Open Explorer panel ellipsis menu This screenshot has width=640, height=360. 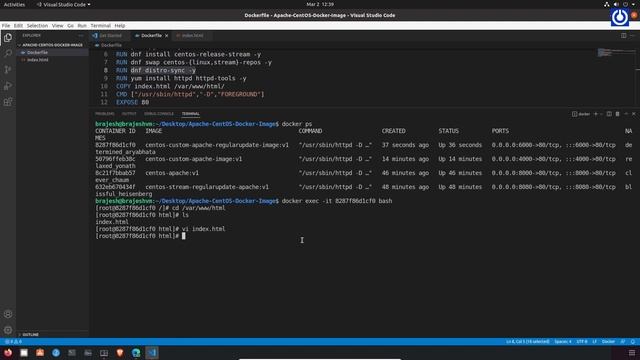pyautogui.click(x=81, y=36)
